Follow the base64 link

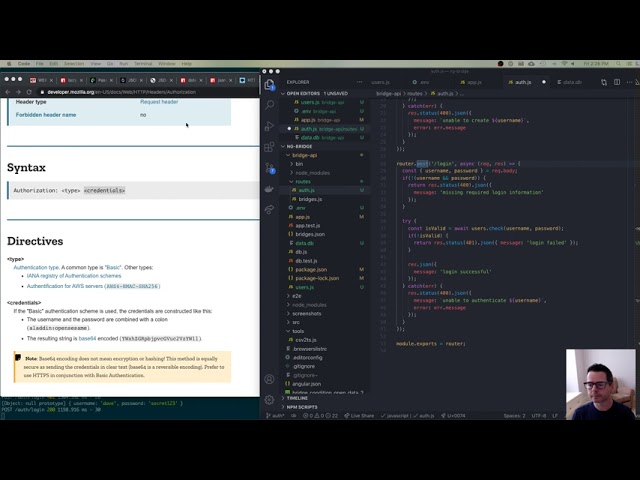click(87, 338)
